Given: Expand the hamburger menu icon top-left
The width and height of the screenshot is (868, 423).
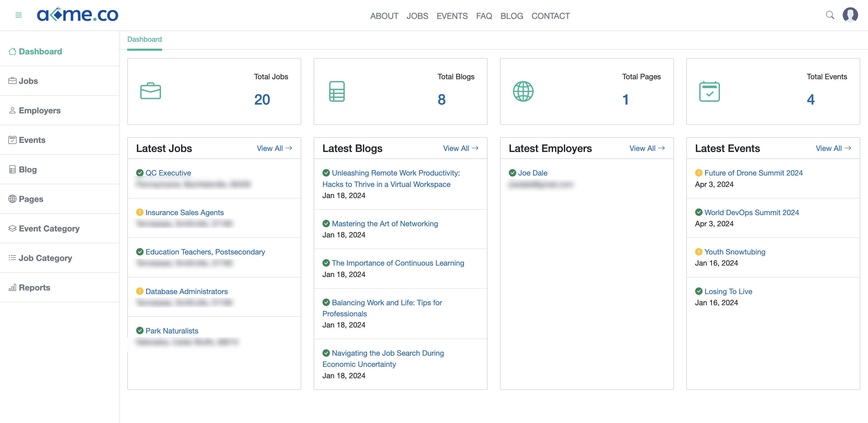Looking at the screenshot, I should tap(19, 15).
